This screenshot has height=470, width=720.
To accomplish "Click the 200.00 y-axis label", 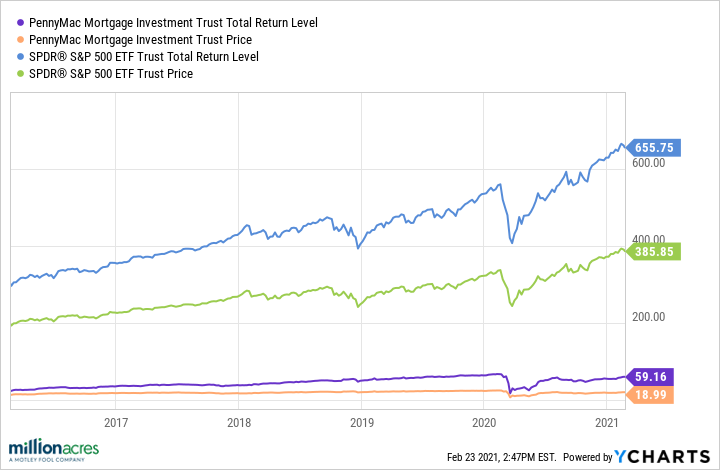I will click(x=648, y=317).
